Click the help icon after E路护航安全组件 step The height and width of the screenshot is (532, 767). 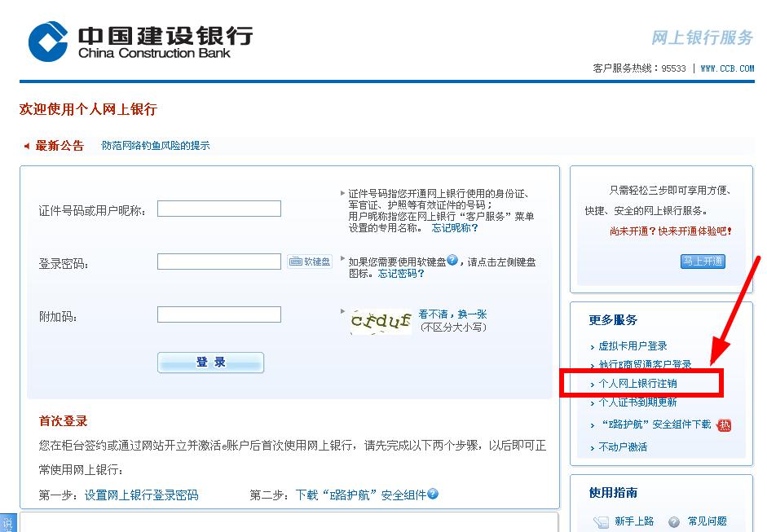pyautogui.click(x=433, y=494)
